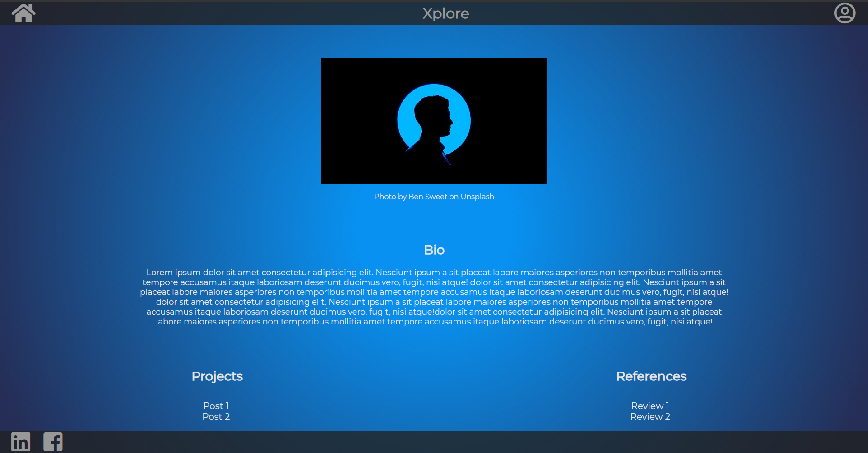Open Review 1 under References
The height and width of the screenshot is (453, 868).
coord(650,406)
